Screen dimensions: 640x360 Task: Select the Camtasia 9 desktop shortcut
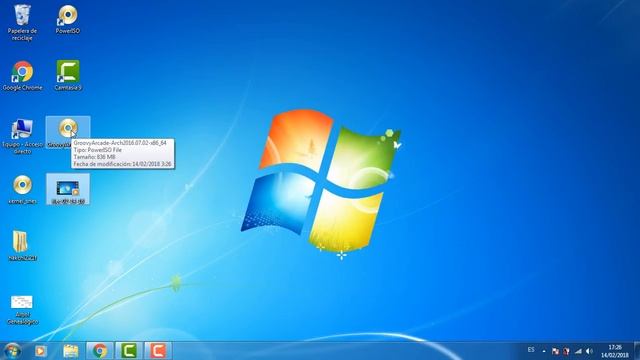point(68,76)
